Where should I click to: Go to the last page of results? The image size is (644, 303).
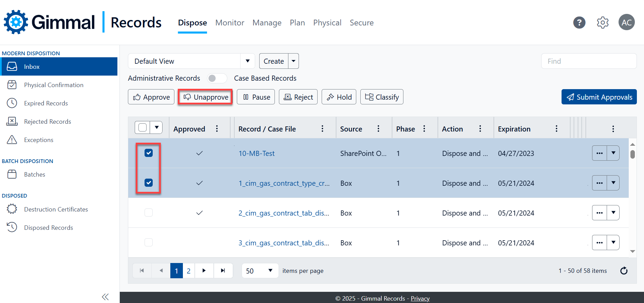pyautogui.click(x=223, y=270)
